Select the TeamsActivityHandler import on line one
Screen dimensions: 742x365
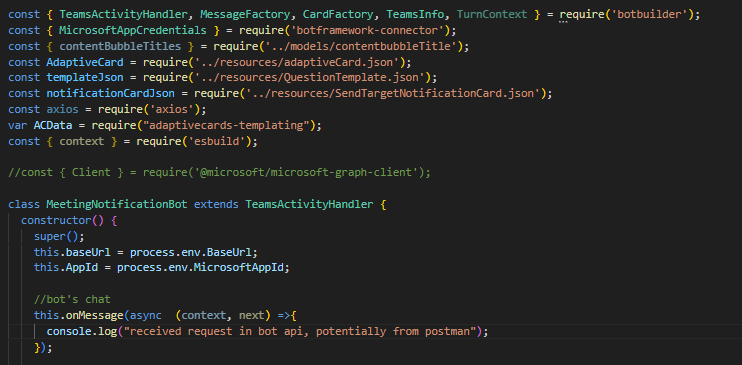(x=124, y=14)
